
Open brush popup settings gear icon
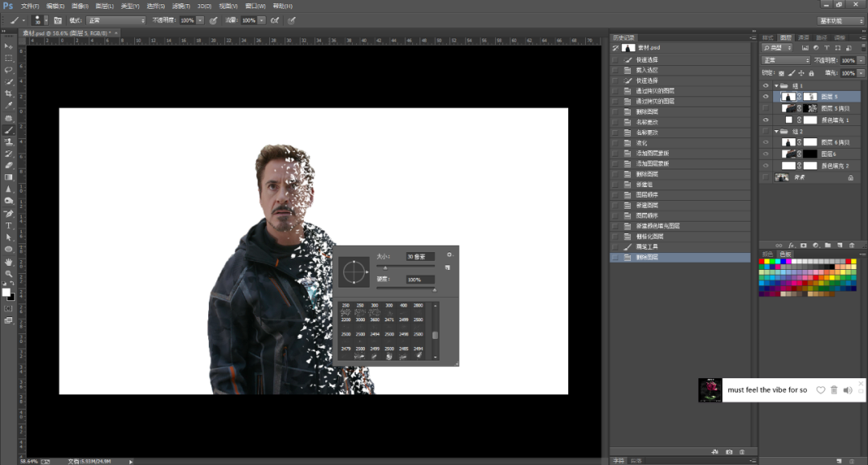point(449,255)
